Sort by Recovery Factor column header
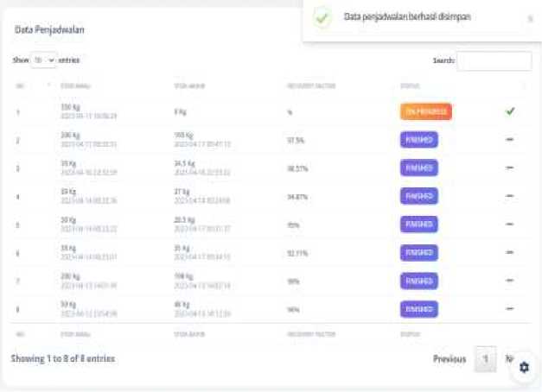 click(311, 85)
